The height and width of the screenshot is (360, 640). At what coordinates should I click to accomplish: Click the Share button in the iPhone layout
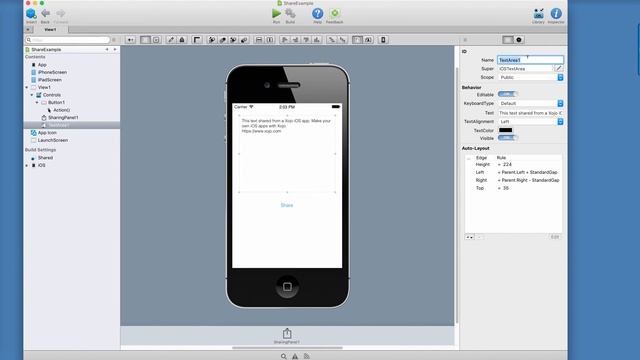coord(287,205)
